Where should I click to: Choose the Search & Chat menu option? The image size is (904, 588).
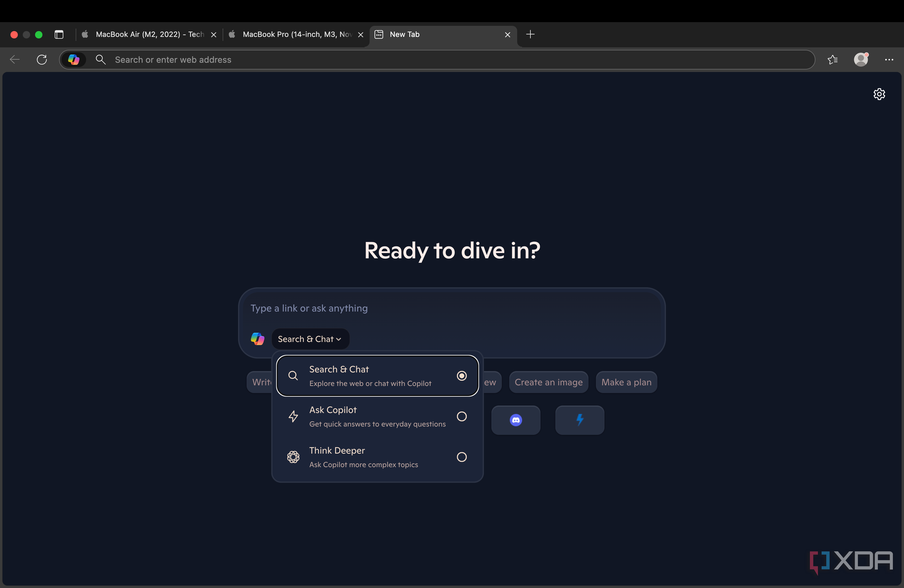377,376
